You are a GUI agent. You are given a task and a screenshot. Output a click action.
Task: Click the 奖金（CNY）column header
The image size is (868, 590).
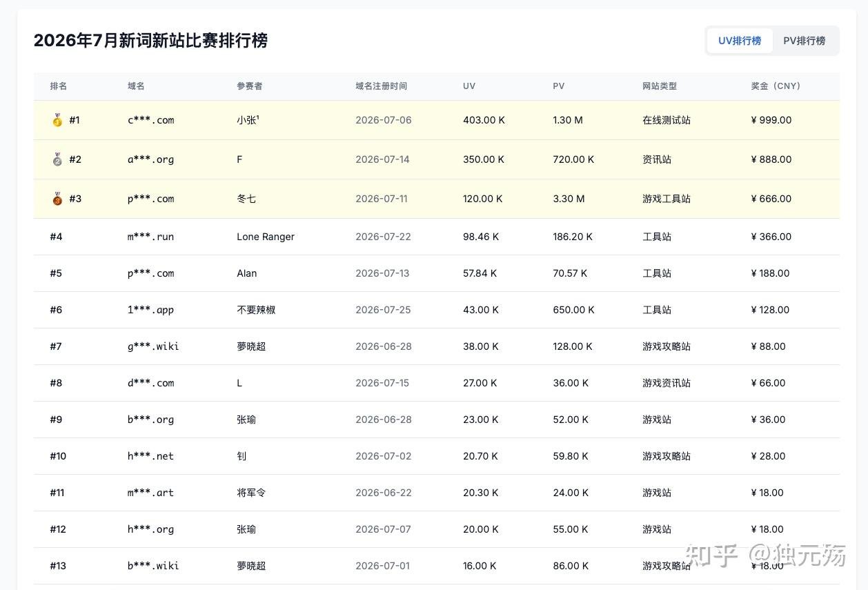coord(776,86)
